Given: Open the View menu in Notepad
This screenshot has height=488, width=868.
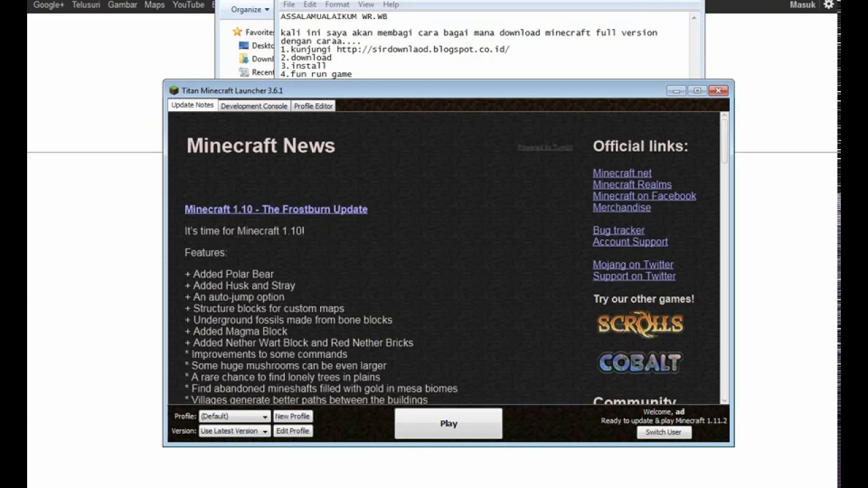Looking at the screenshot, I should tap(366, 5).
